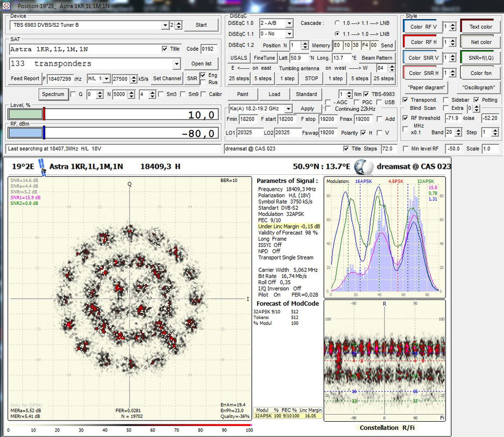
Task: Click the Color SNR V swatch button
Action: 423,58
